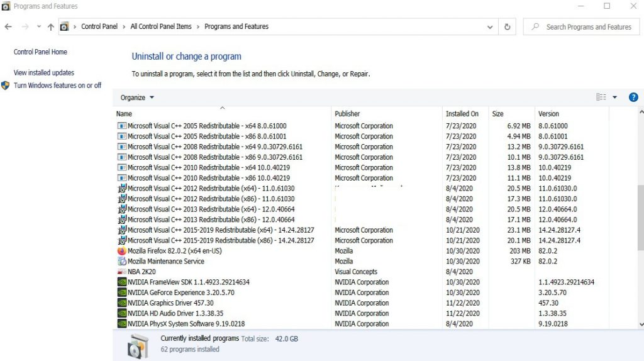
Task: Select Visual C++ 2015-2019 Redistributable (x86) name
Action: 221,241
